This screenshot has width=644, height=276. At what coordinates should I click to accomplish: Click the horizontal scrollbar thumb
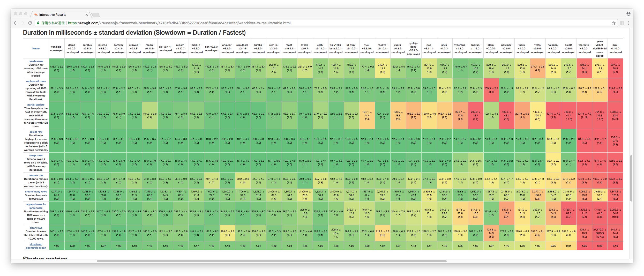tap(272, 261)
